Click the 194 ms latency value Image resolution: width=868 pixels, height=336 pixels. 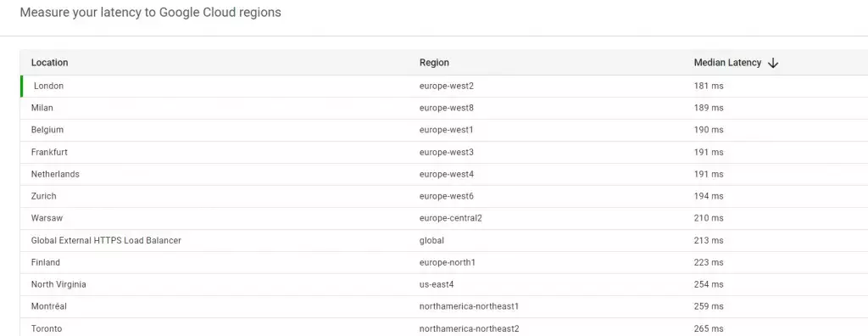[x=709, y=196]
